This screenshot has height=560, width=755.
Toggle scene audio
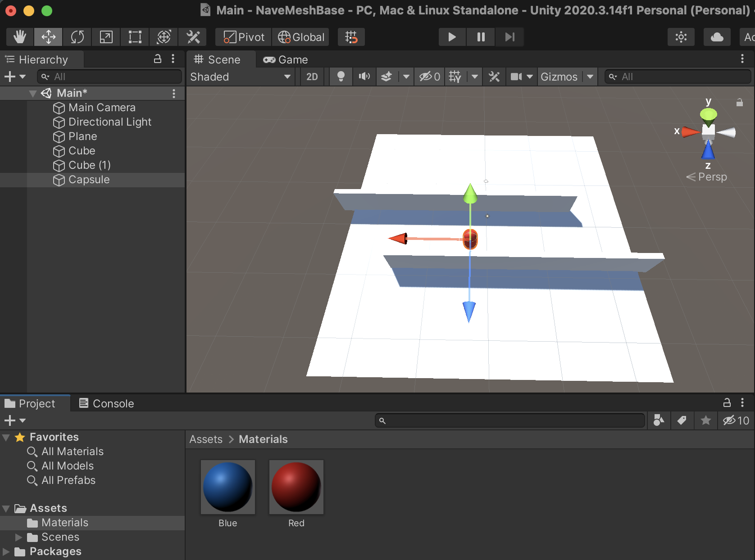tap(364, 77)
